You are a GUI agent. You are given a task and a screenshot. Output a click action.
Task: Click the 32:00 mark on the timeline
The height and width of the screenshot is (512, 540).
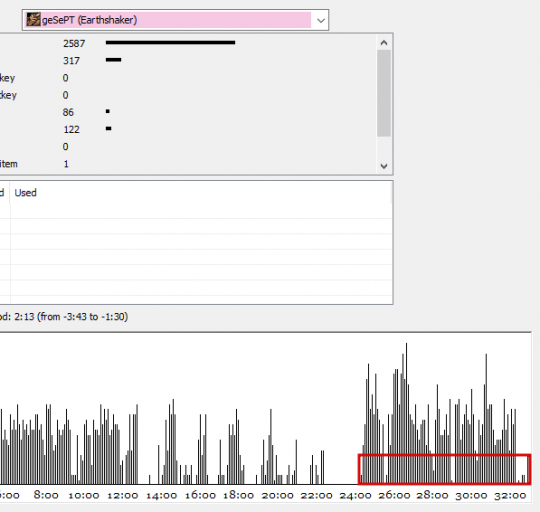(x=510, y=495)
